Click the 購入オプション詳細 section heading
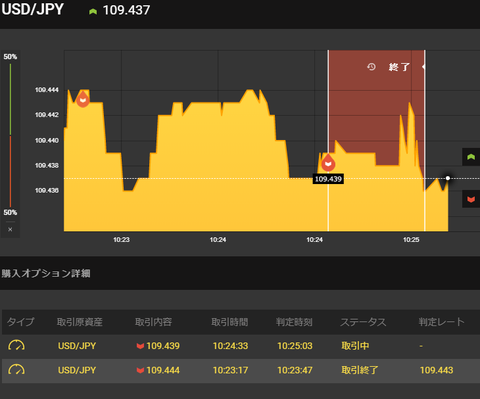The height and width of the screenshot is (399, 480). coord(46,274)
